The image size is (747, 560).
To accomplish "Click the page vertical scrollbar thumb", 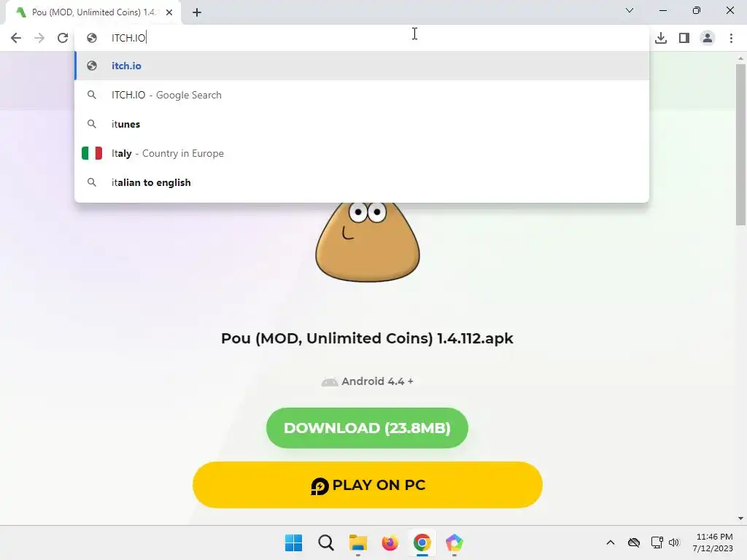I will 740,145.
